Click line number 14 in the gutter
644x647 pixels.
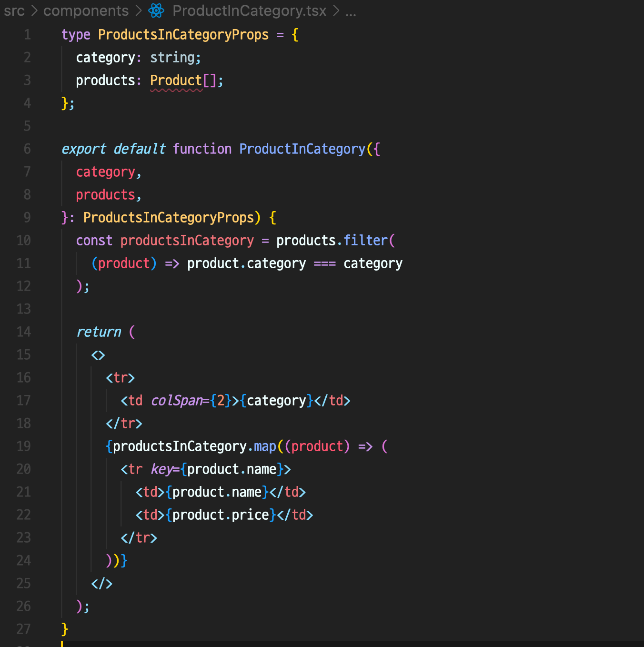tap(23, 332)
